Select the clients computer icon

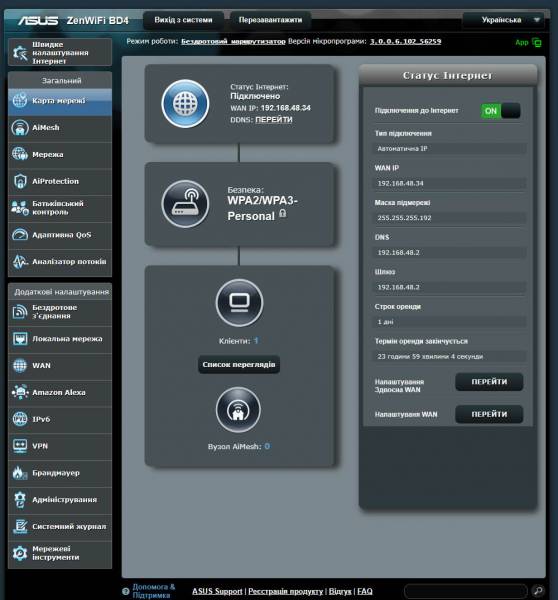[x=239, y=303]
